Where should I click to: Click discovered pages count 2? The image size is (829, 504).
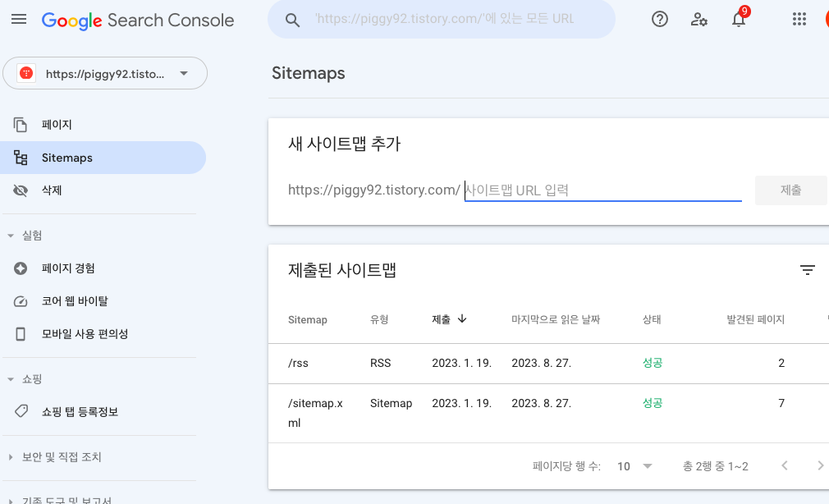pyautogui.click(x=781, y=364)
